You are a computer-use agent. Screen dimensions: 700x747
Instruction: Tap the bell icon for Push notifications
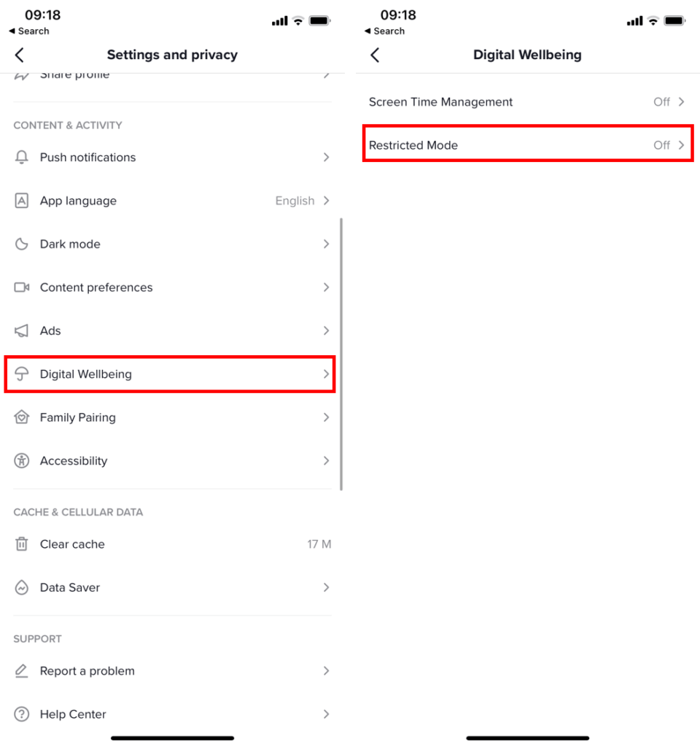coord(22,158)
